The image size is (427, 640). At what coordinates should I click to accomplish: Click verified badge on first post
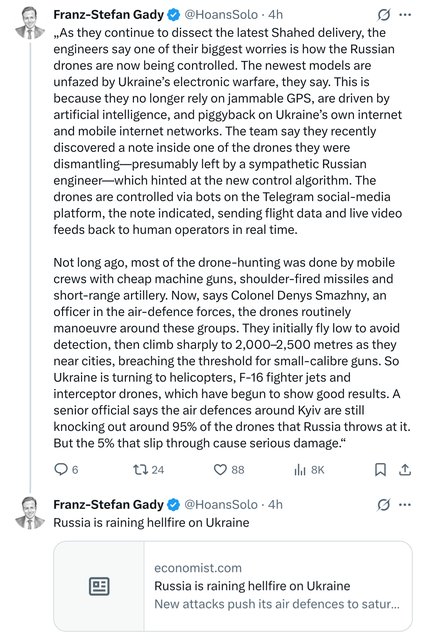pos(173,15)
